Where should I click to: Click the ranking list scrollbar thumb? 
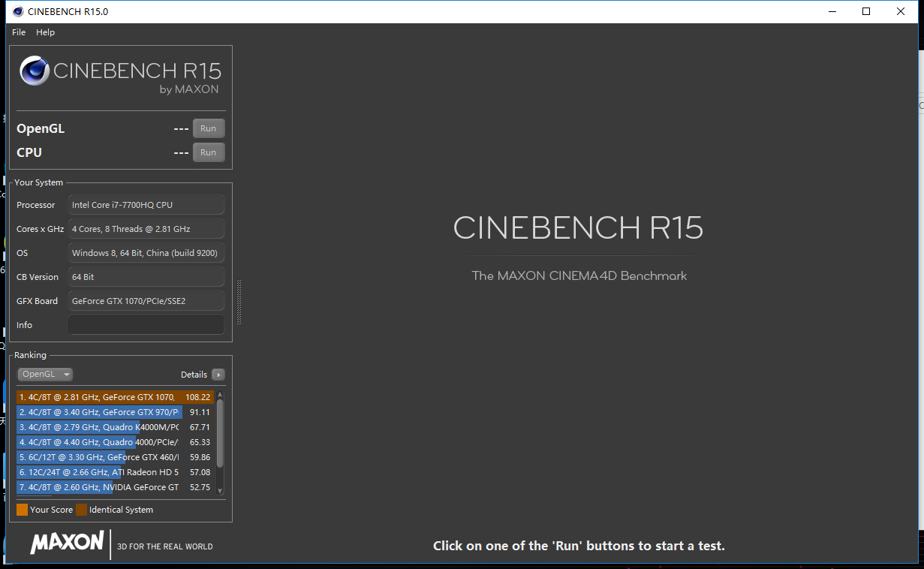coord(220,433)
